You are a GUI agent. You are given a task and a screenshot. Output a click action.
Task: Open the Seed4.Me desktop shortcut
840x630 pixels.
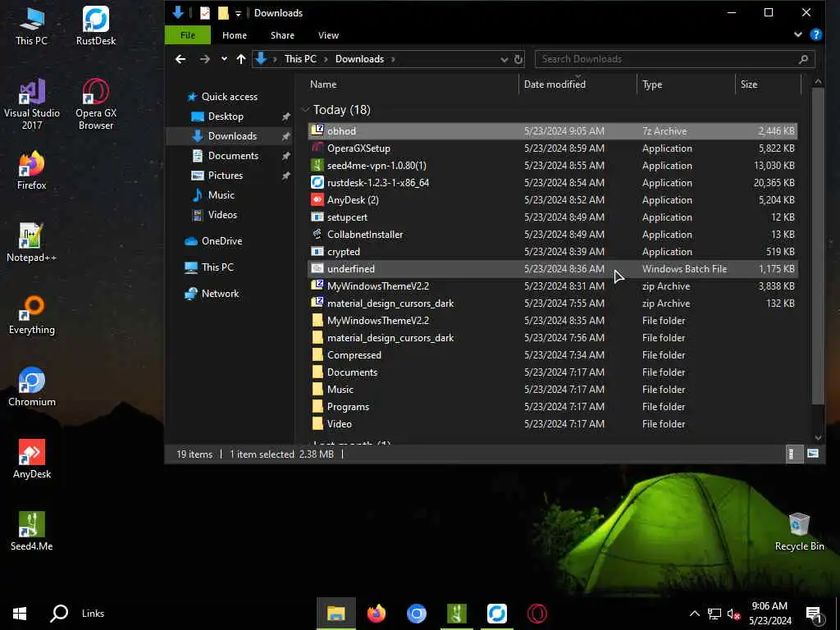pyautogui.click(x=32, y=532)
